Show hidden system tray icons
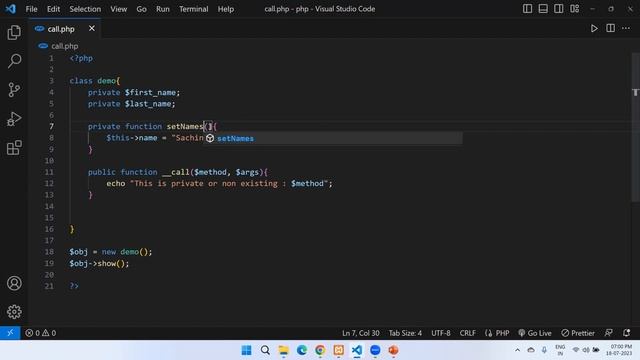The width and height of the screenshot is (640, 360). (517, 350)
